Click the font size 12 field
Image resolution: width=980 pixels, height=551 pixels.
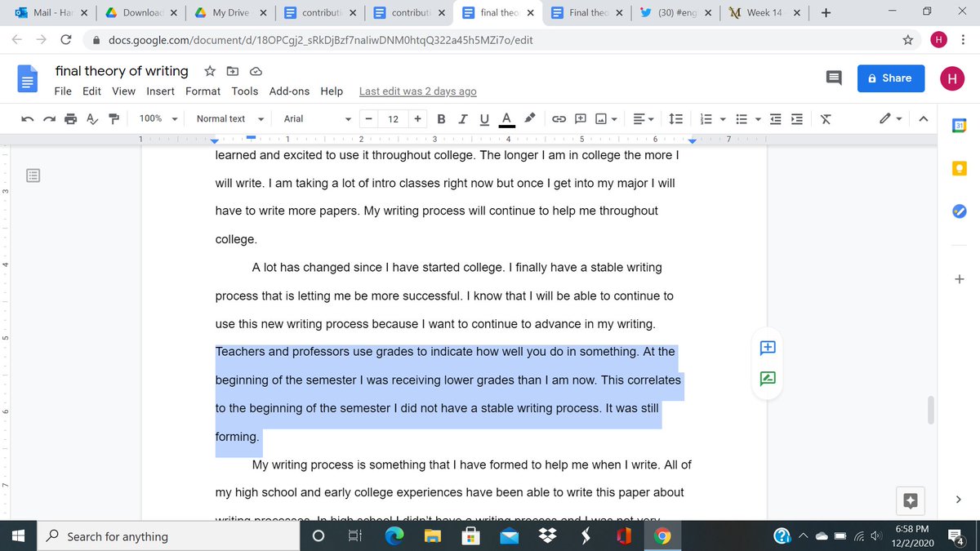393,119
